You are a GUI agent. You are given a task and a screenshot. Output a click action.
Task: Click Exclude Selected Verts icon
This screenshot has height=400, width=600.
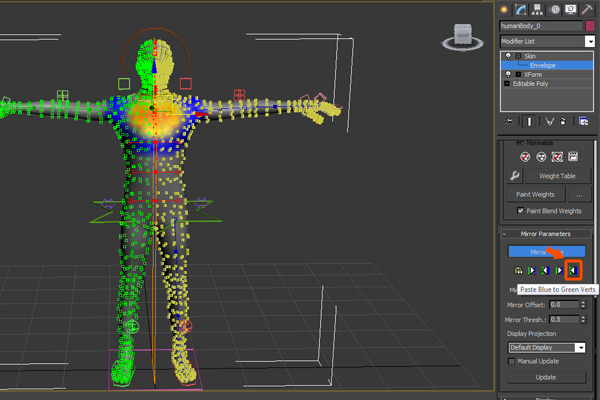coord(525,157)
